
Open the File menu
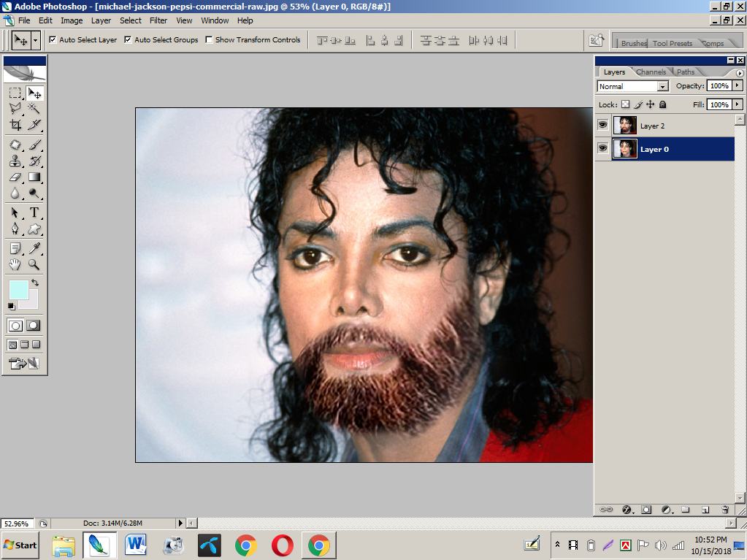click(24, 20)
